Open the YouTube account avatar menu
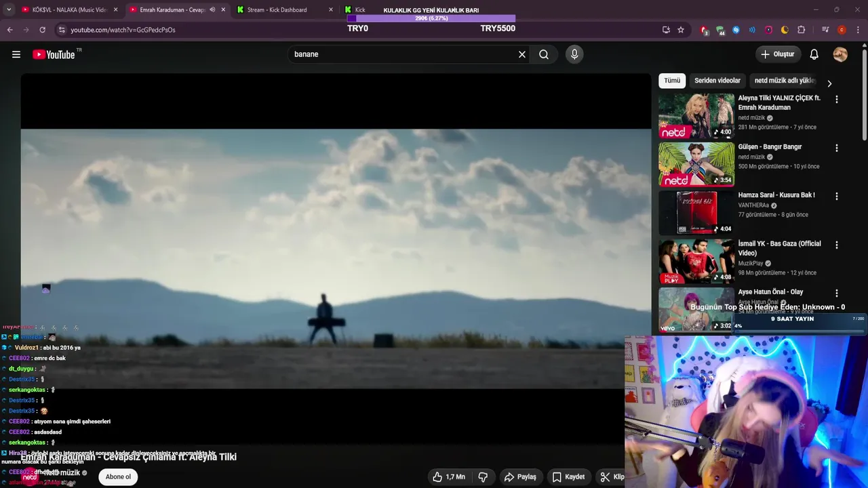The width and height of the screenshot is (868, 488). [840, 54]
